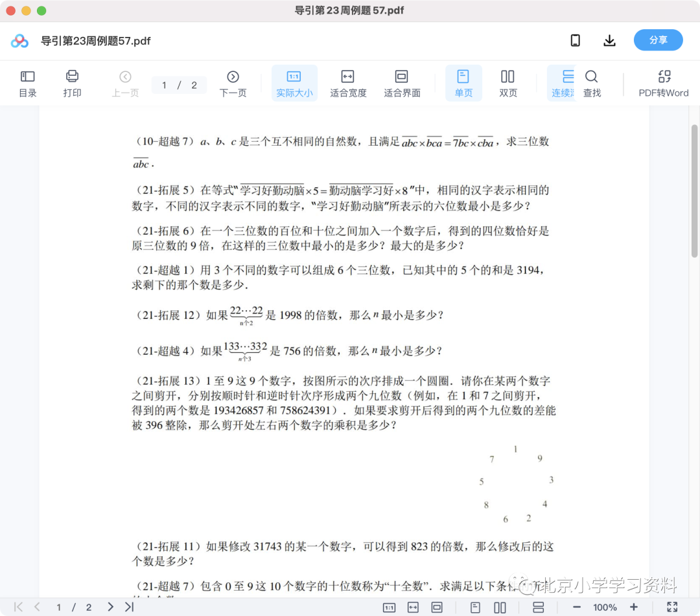
Task: Click page indicator 1 / 2 in bottom bar
Action: point(74,607)
